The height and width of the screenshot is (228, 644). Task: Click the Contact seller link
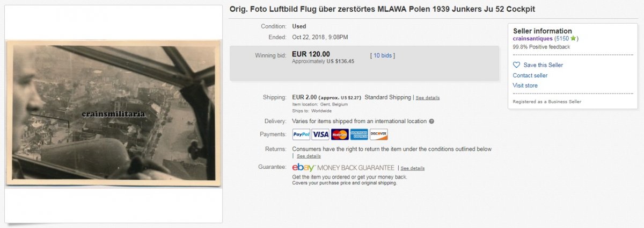[530, 75]
